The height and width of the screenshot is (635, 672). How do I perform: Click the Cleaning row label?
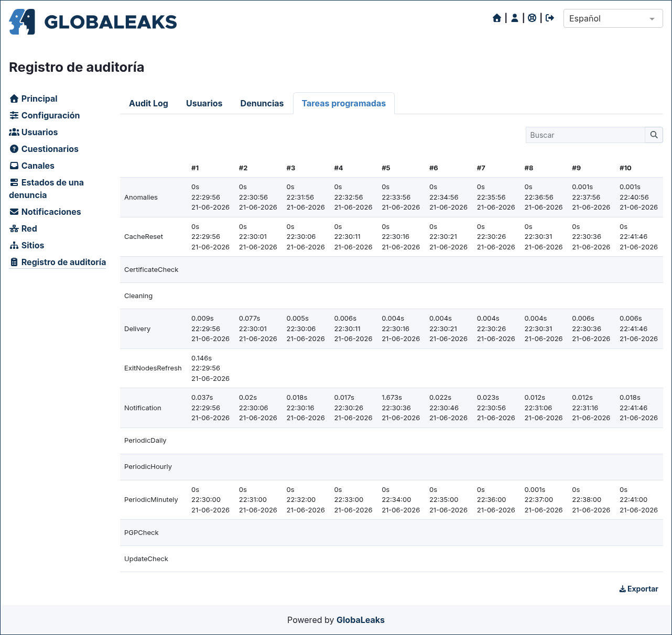[x=138, y=295]
